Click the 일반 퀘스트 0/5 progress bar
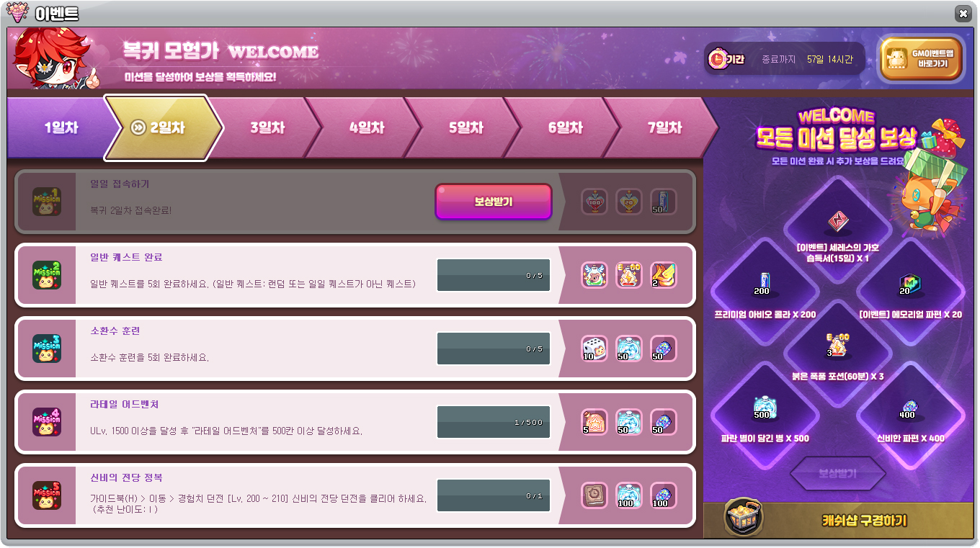Screen dimensions: 980x548 [494, 275]
